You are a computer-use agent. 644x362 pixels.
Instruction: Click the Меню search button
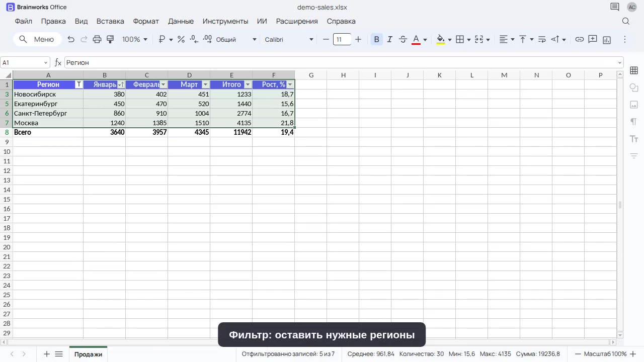[x=37, y=39]
